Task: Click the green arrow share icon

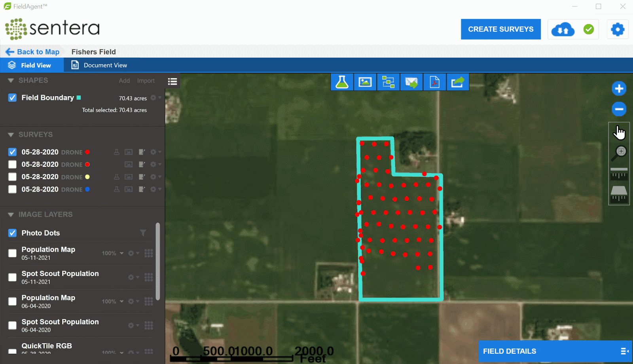Action: coord(457,82)
